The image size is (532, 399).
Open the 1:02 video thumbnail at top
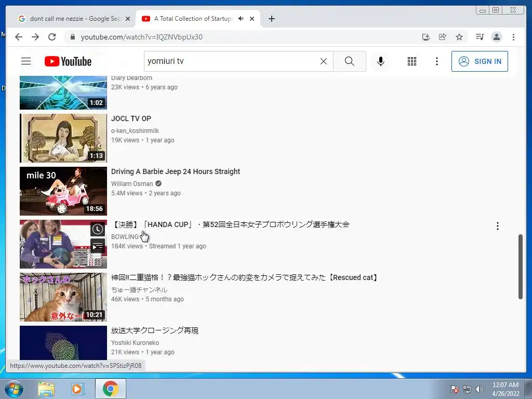click(x=63, y=92)
